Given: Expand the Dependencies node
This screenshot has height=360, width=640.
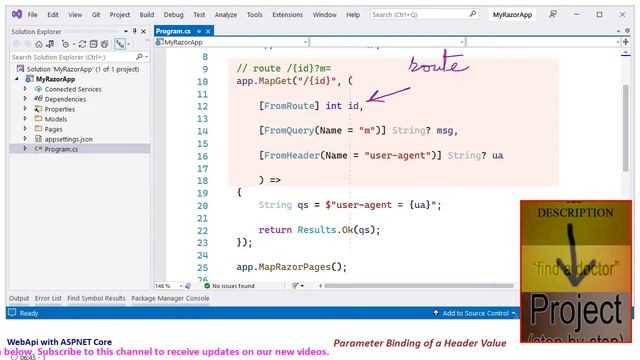Looking at the screenshot, I should [25, 99].
